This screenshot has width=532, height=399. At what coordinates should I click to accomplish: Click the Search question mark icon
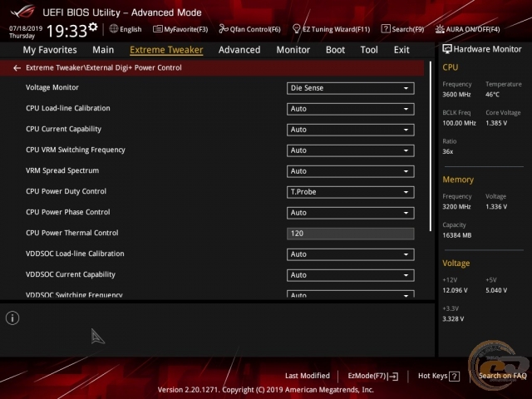386,29
